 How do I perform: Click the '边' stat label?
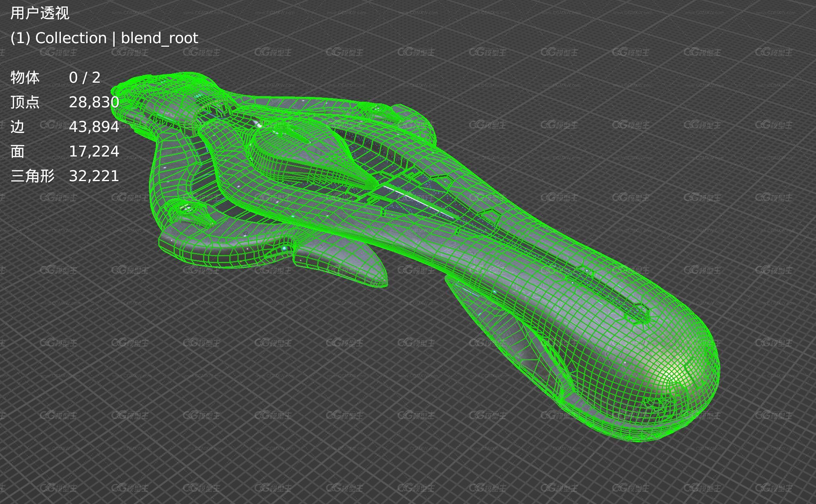coord(18,127)
